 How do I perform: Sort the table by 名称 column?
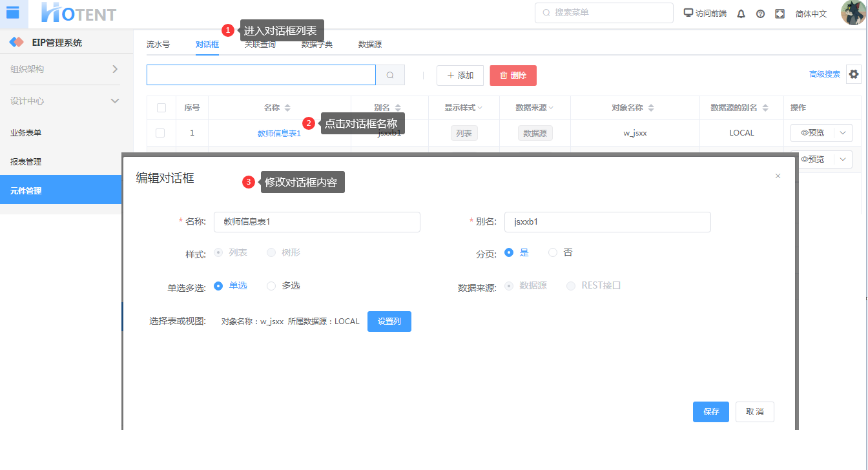(x=287, y=108)
